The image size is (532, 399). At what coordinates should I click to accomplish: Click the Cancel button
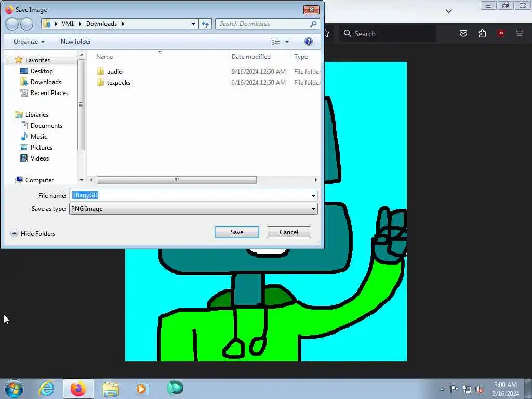click(289, 232)
